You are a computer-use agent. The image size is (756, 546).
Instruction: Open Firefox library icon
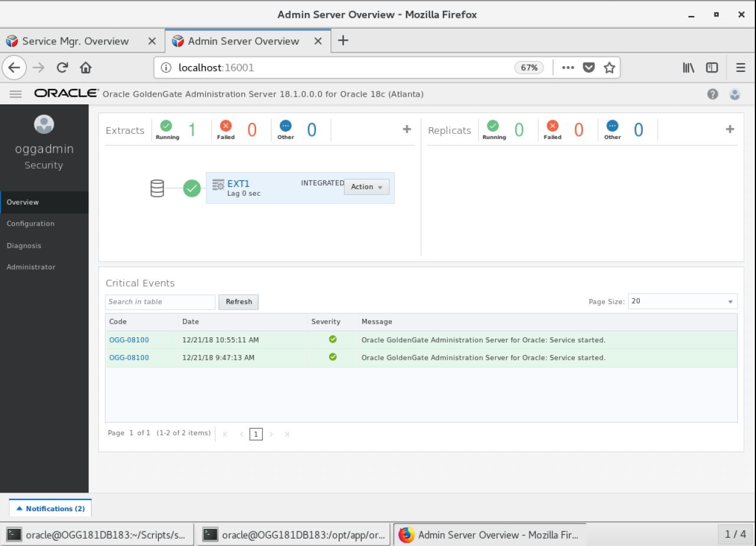click(x=688, y=67)
